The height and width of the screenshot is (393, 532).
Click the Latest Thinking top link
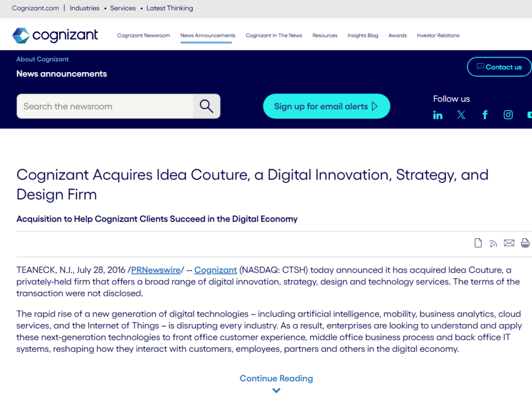pyautogui.click(x=170, y=8)
